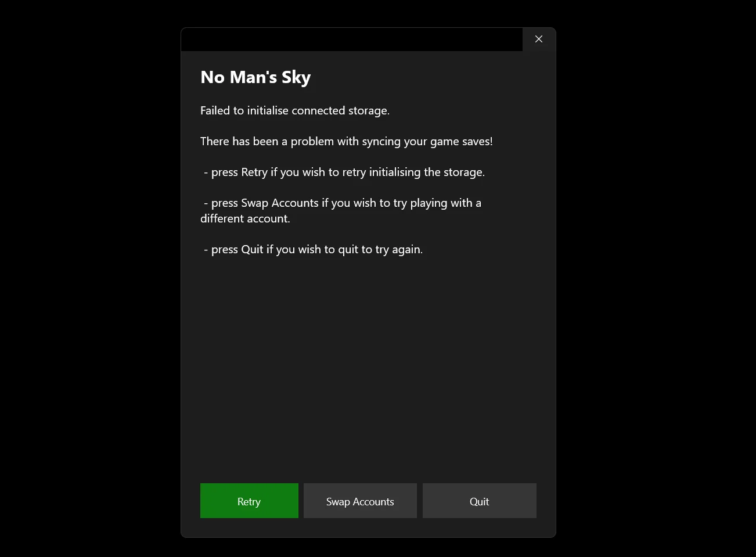756x557 pixels.
Task: Click the dark backdrop outside the dialog
Action: tap(87, 279)
